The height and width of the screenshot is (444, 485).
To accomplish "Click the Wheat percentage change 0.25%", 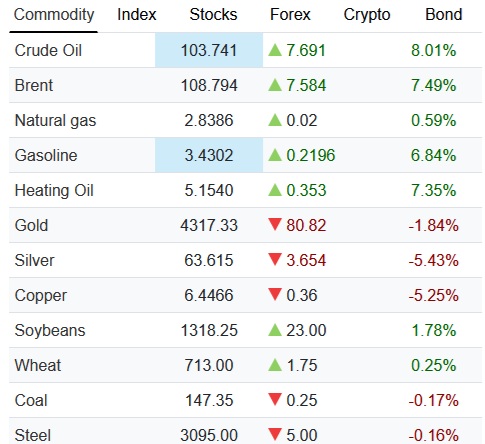I will pyautogui.click(x=434, y=365).
